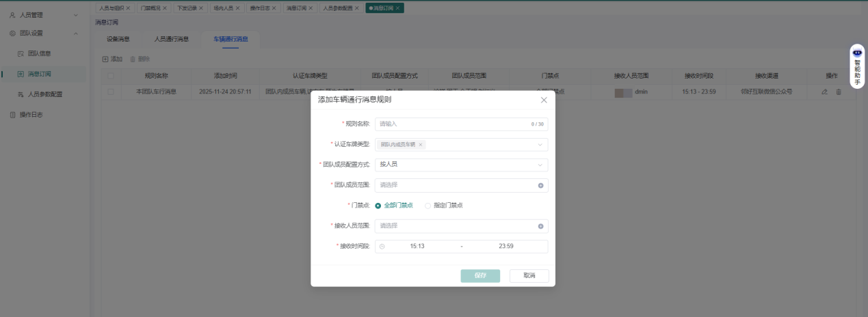Click the trash delete icon in table row
Viewport: 868px width, 317px height.
coord(839,92)
